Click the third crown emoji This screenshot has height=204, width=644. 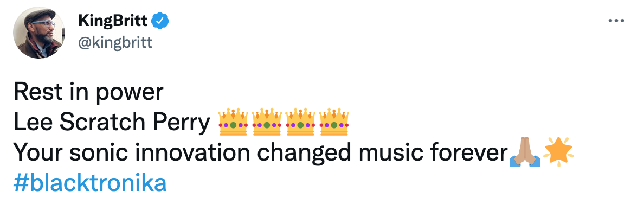coord(301,122)
